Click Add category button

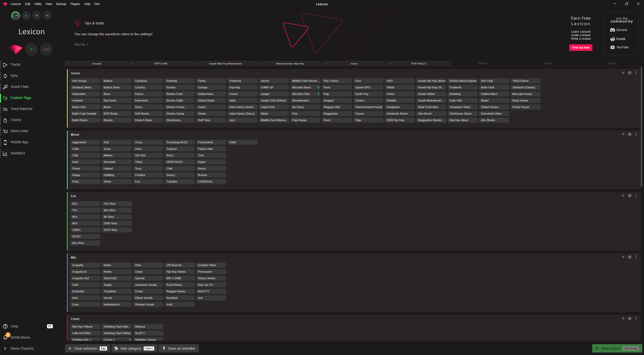click(134, 348)
